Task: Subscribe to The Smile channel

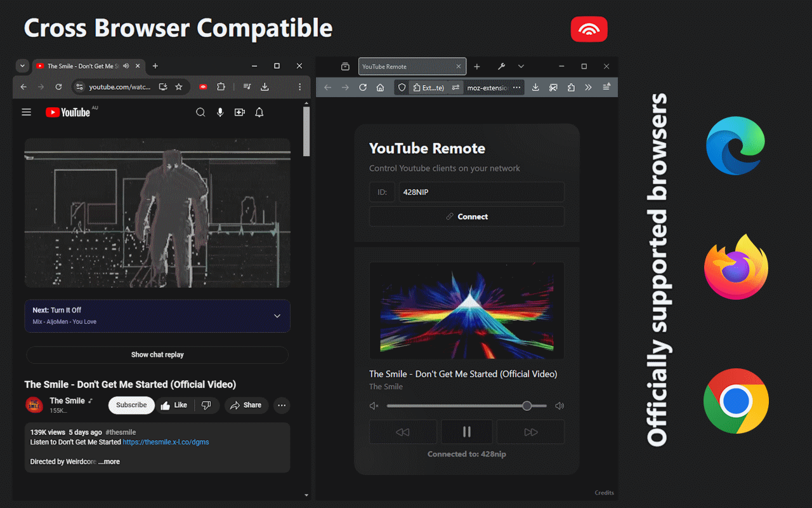Action: pyautogui.click(x=131, y=405)
